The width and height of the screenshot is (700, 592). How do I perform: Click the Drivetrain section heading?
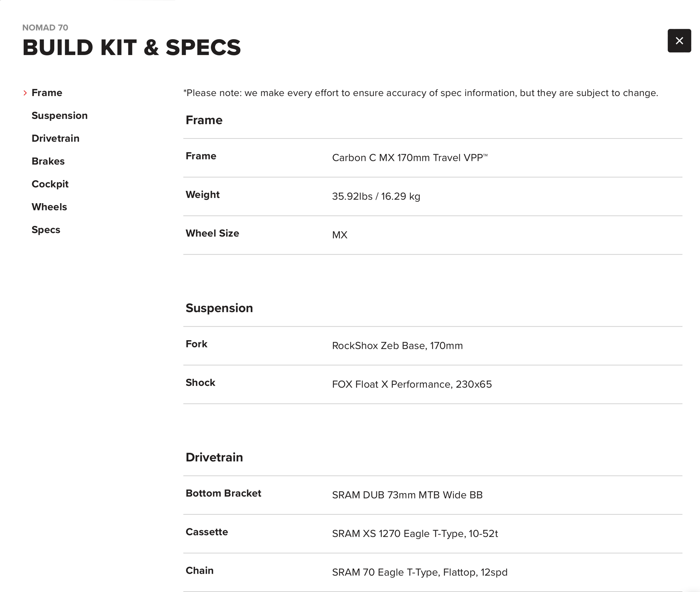click(x=214, y=457)
